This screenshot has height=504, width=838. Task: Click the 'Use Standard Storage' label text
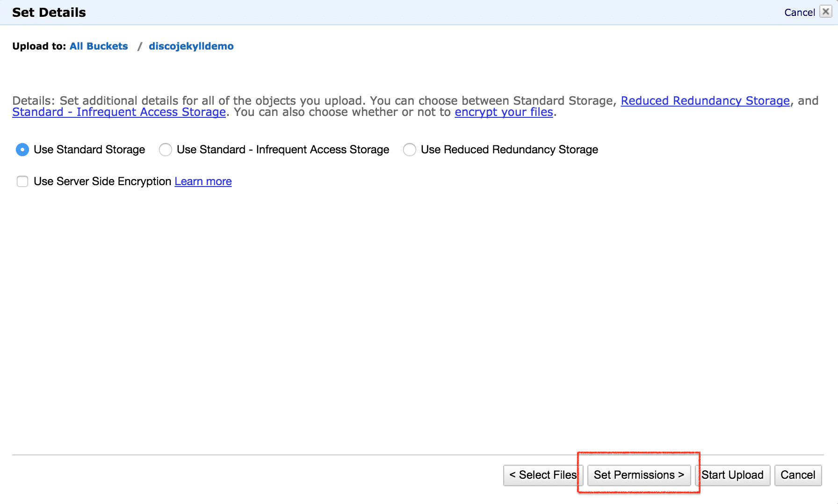click(89, 150)
